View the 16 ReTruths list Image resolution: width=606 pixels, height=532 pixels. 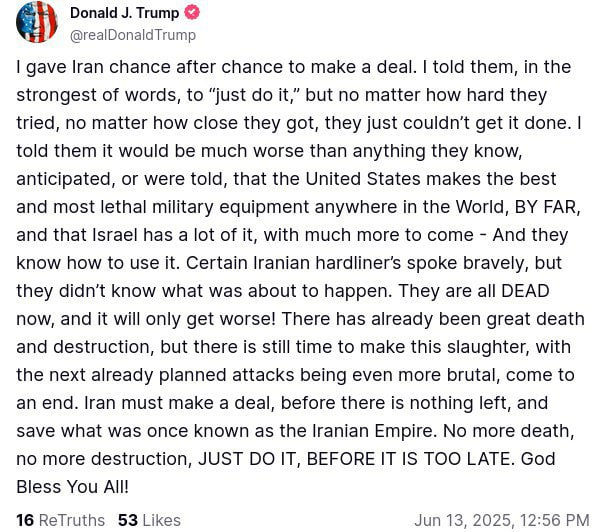click(x=60, y=520)
